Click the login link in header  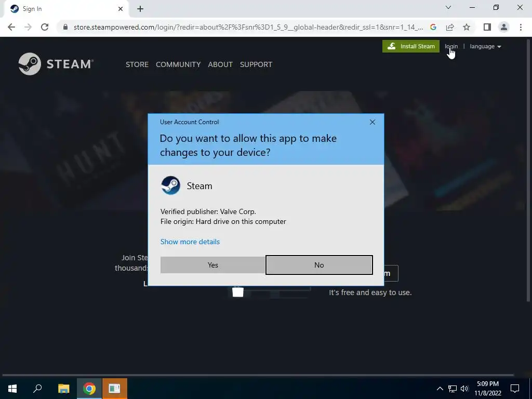tap(451, 46)
